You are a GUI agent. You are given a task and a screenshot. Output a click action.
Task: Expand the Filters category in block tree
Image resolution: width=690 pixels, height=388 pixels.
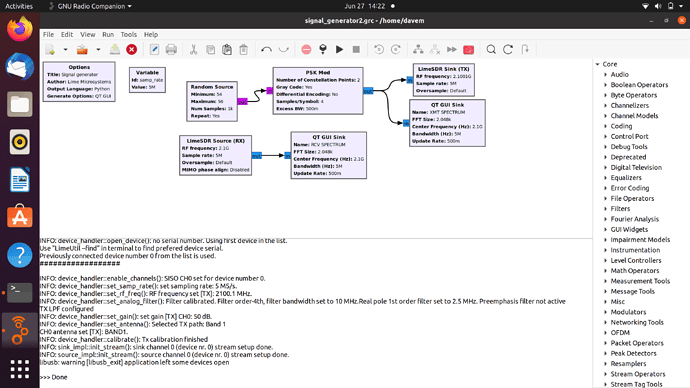[620, 209]
